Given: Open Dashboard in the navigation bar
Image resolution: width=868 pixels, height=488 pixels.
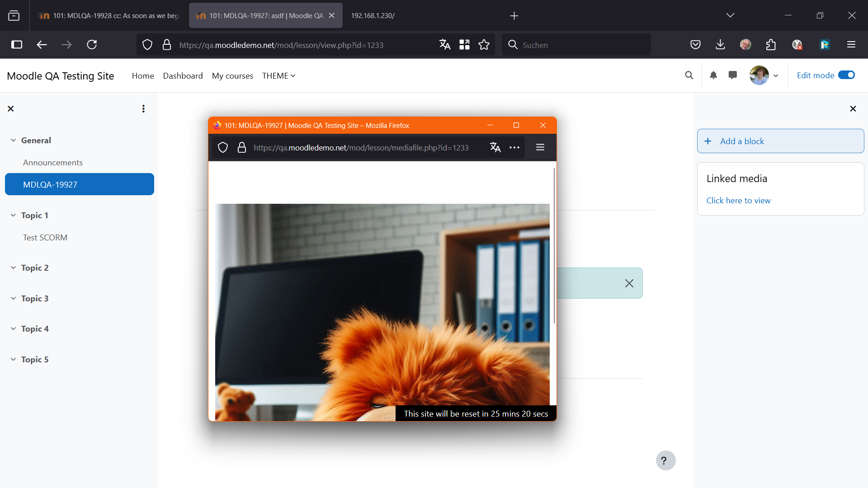Looking at the screenshot, I should pyautogui.click(x=183, y=76).
